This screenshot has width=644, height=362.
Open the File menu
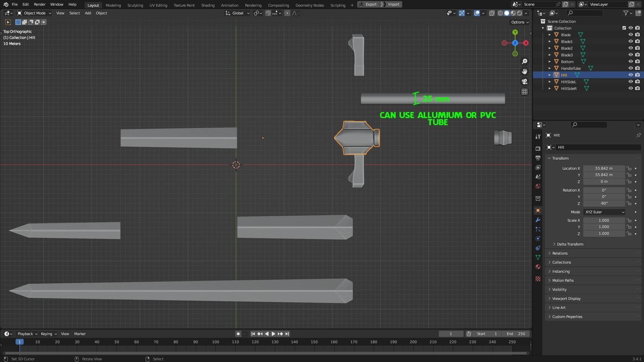(14, 4)
